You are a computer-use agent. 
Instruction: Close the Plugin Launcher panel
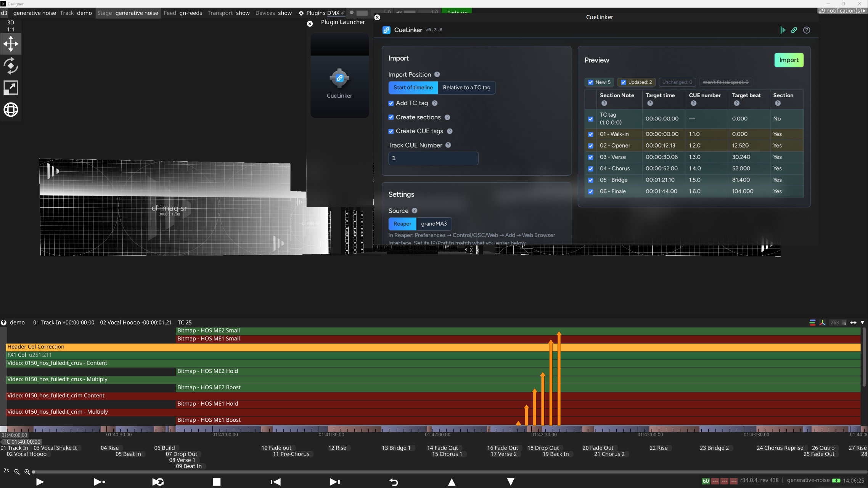310,24
